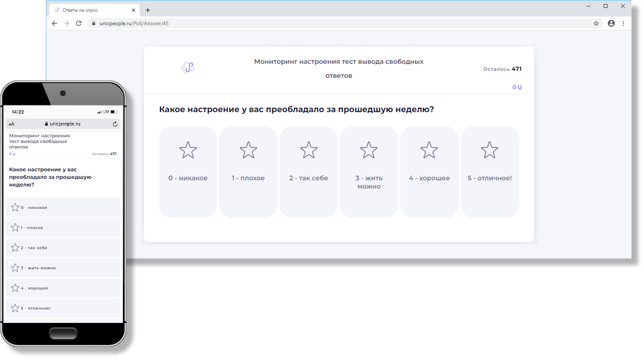Choose the '1 - плохое' star option
Image resolution: width=644 pixels, height=359 pixels.
[248, 172]
